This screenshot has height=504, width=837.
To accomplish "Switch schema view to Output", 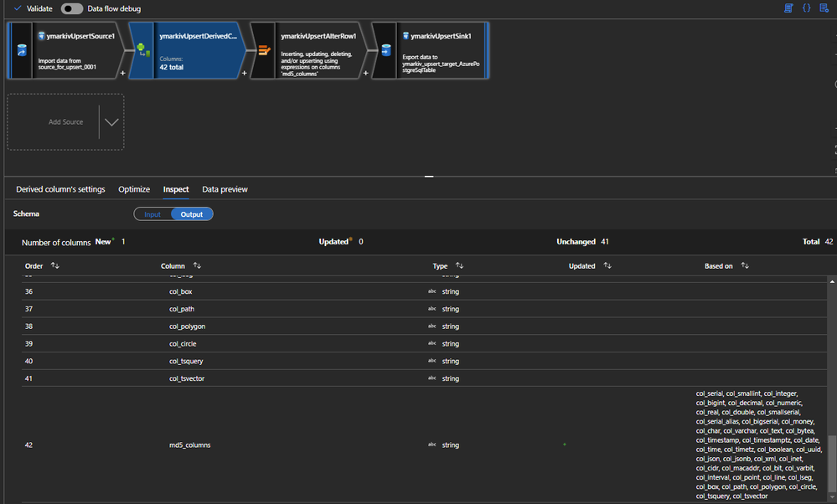I will click(x=192, y=214).
